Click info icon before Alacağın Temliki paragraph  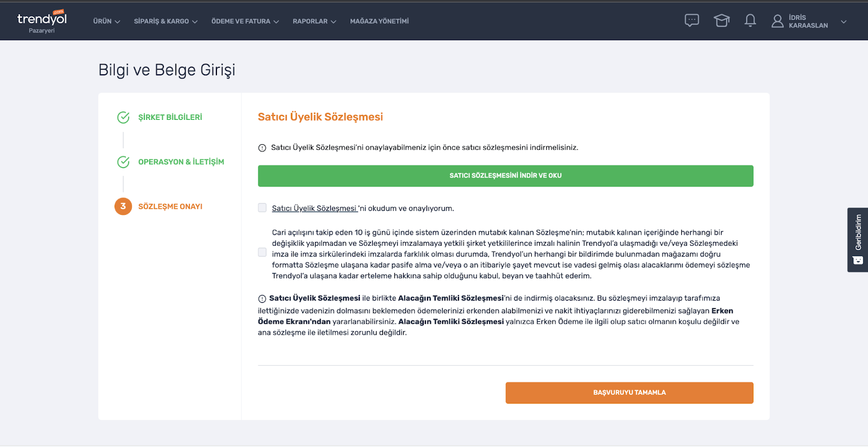(262, 298)
